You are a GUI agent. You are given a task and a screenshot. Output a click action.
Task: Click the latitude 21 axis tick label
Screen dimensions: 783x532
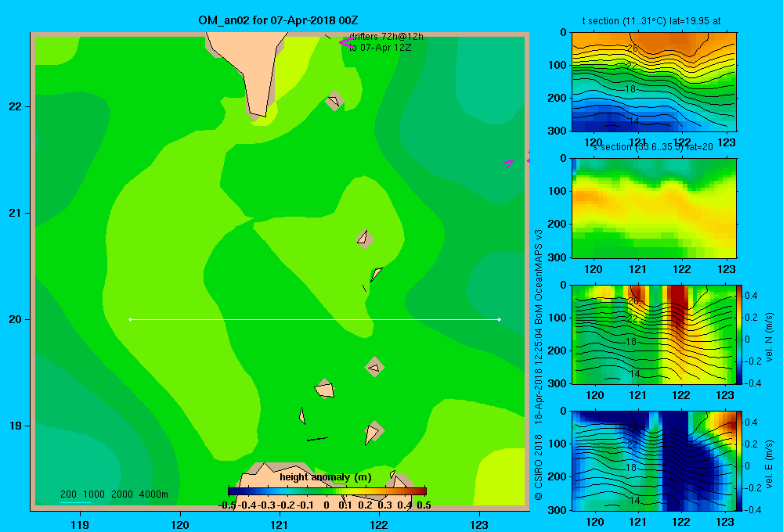tap(15, 213)
